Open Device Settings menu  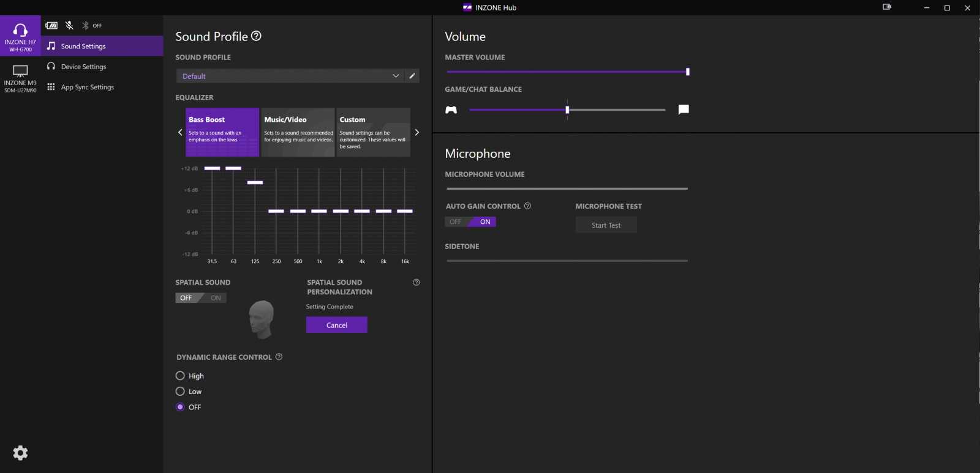[102, 66]
